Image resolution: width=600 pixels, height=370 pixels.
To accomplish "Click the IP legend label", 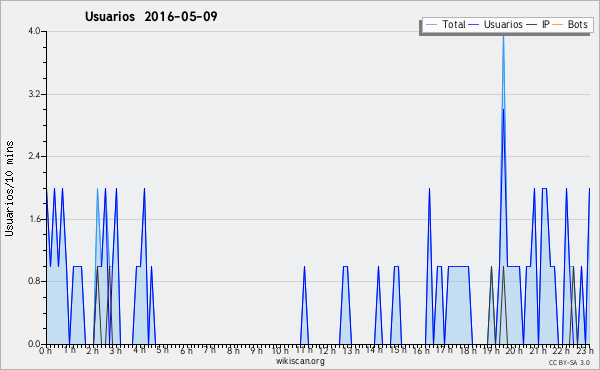I will [x=546, y=24].
